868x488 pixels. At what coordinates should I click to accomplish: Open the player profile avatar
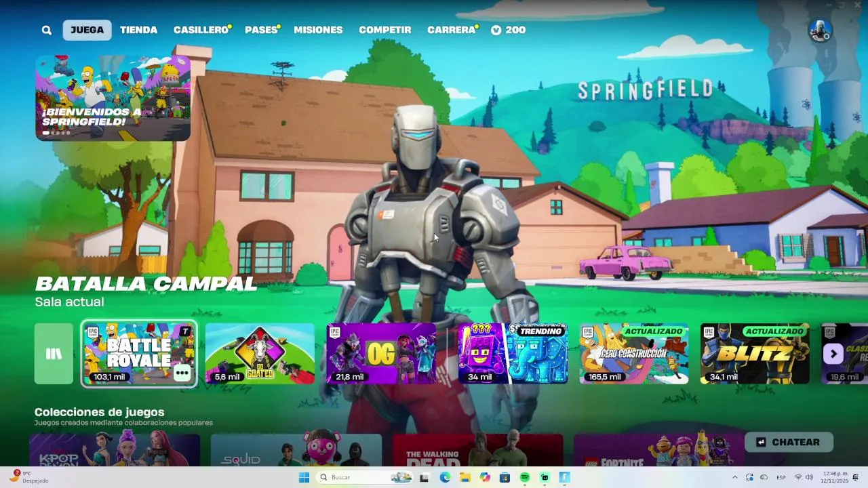click(820, 30)
